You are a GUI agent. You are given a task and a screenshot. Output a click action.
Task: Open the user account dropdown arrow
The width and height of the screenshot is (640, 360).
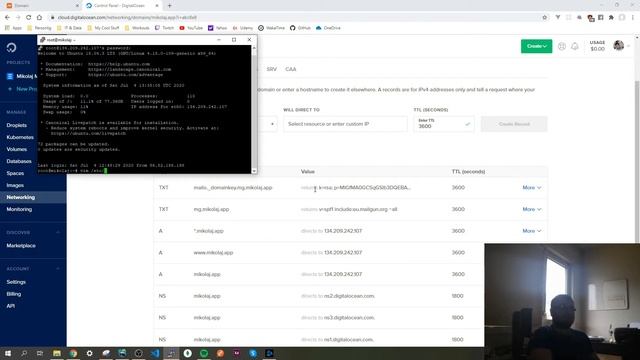(x=629, y=46)
